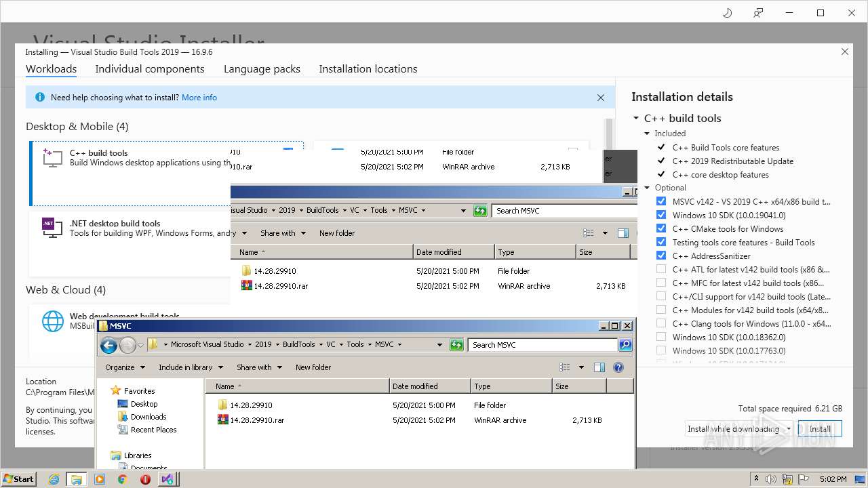
Task: Enable C++ ATL for latest v142 tools
Action: [661, 269]
